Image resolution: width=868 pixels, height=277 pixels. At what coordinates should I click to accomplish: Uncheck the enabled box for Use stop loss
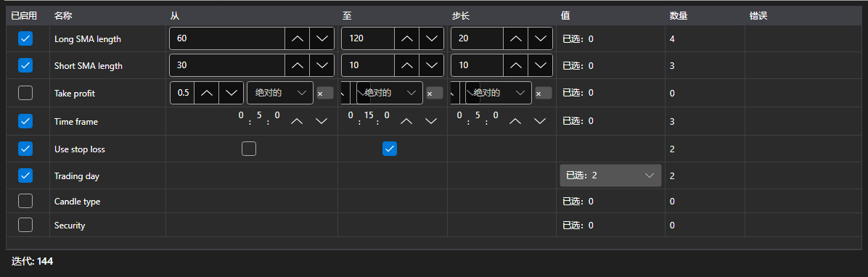pos(25,148)
